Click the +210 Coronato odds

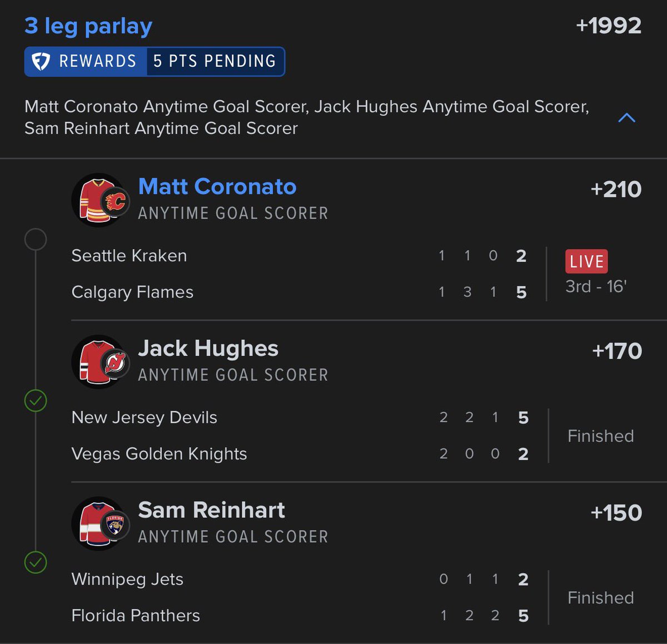click(x=616, y=189)
